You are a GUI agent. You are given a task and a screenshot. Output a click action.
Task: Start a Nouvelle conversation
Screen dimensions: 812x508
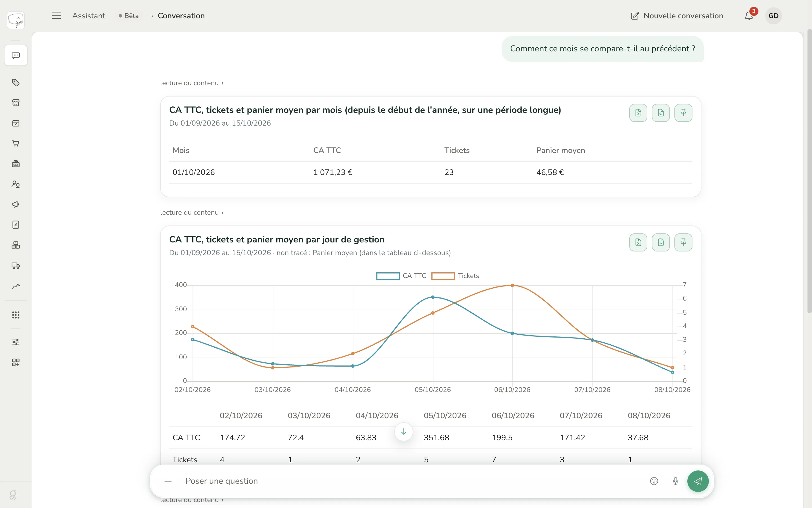tap(677, 16)
